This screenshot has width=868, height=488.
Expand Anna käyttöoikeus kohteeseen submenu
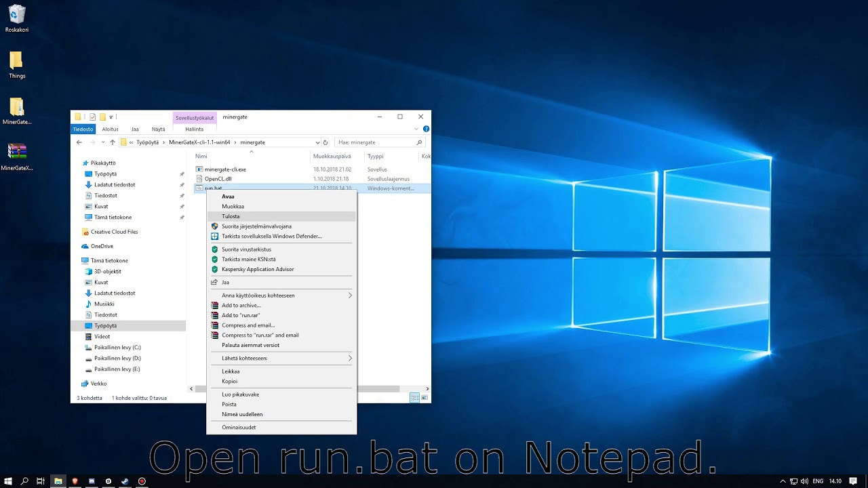tap(350, 296)
